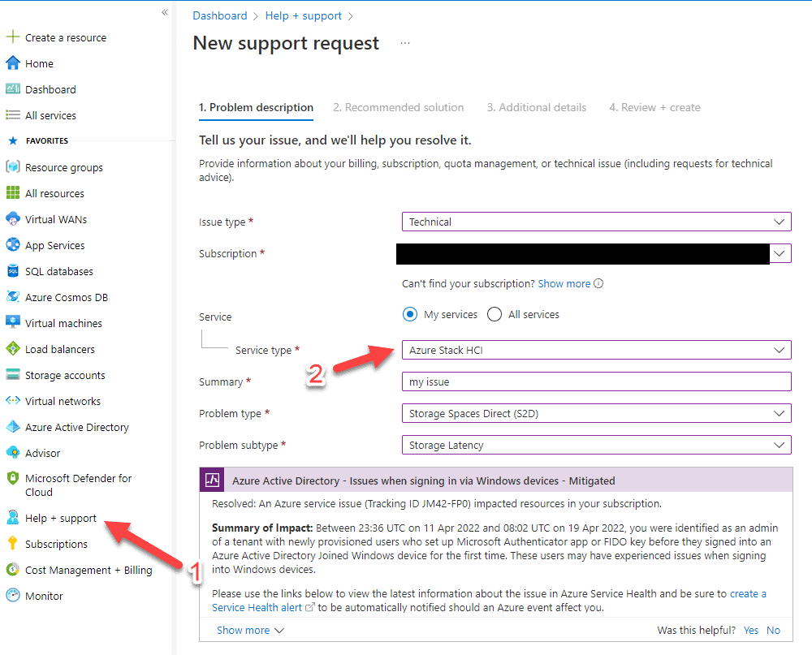Switch to Problem description tab
The height and width of the screenshot is (655, 812).
256,107
